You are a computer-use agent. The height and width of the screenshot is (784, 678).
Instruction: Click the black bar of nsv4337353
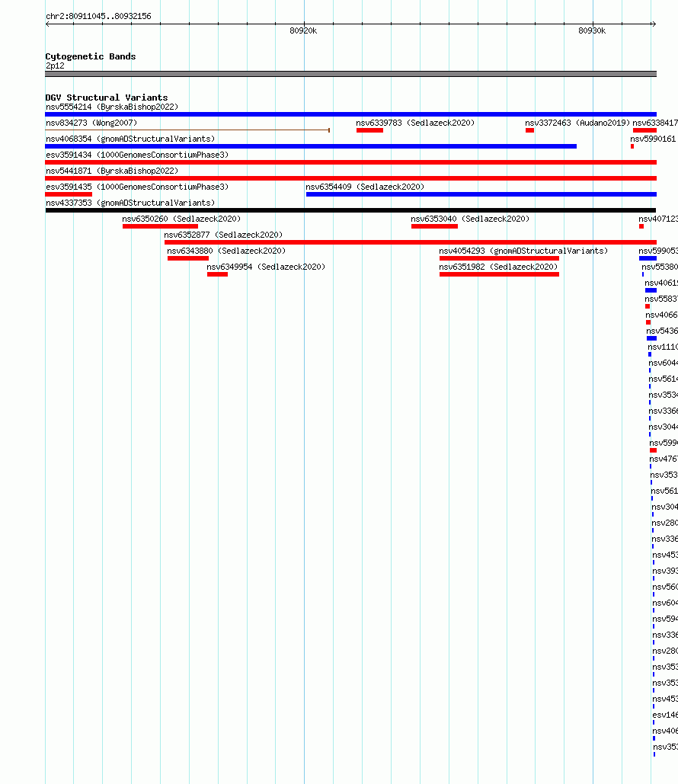(x=350, y=210)
